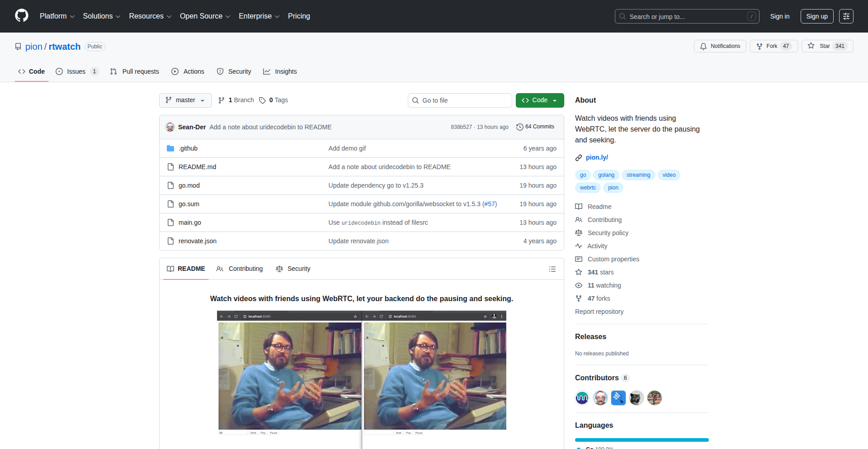Open the .github folder
The width and height of the screenshot is (868, 449).
pyautogui.click(x=188, y=148)
